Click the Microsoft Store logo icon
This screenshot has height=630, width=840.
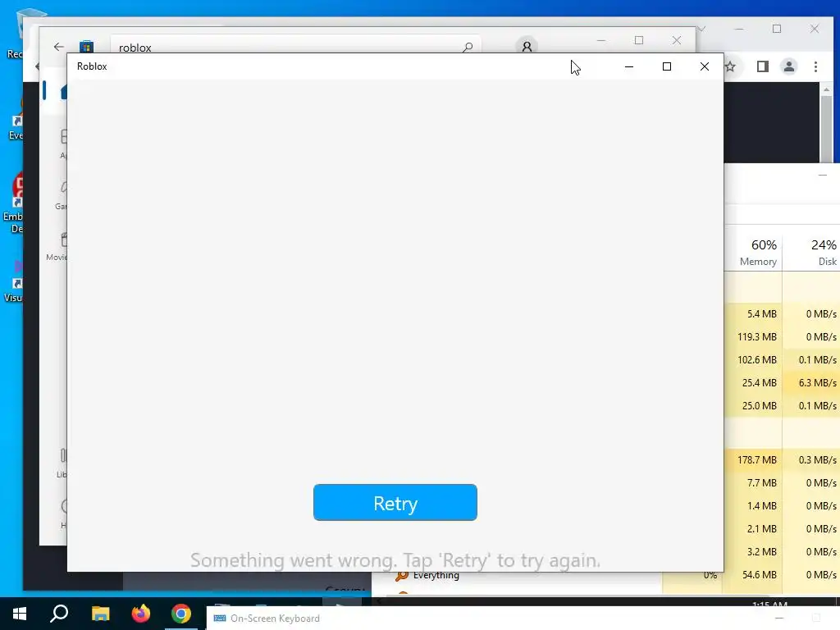(x=86, y=47)
